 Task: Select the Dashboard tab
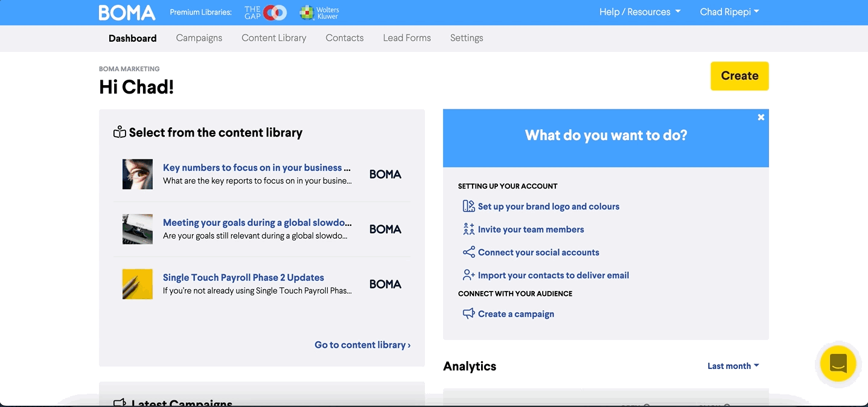coord(133,38)
